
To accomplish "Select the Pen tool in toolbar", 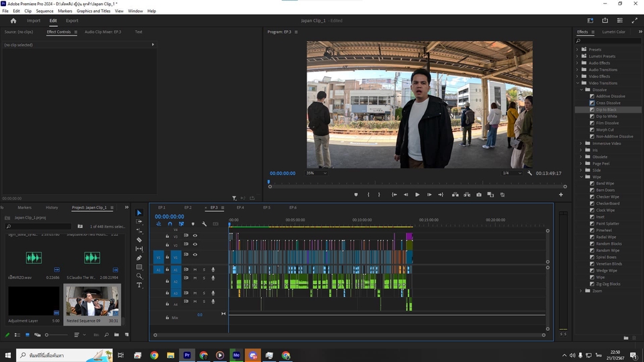I will pos(139,257).
